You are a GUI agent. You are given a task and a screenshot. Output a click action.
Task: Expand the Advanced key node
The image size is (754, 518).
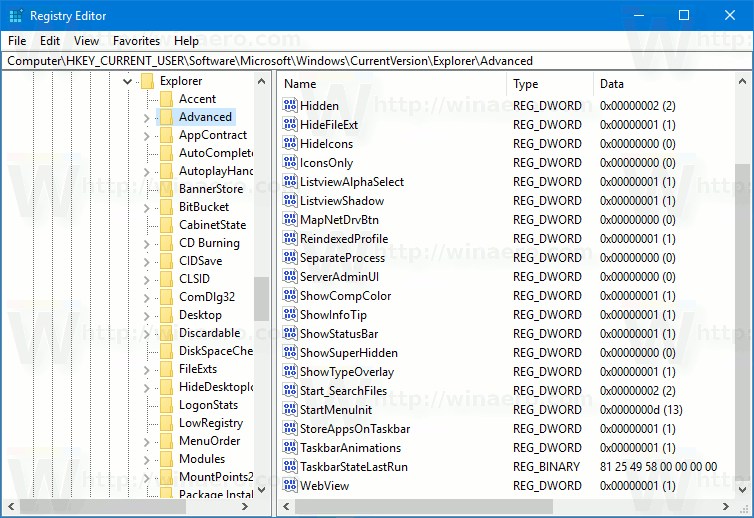146,117
